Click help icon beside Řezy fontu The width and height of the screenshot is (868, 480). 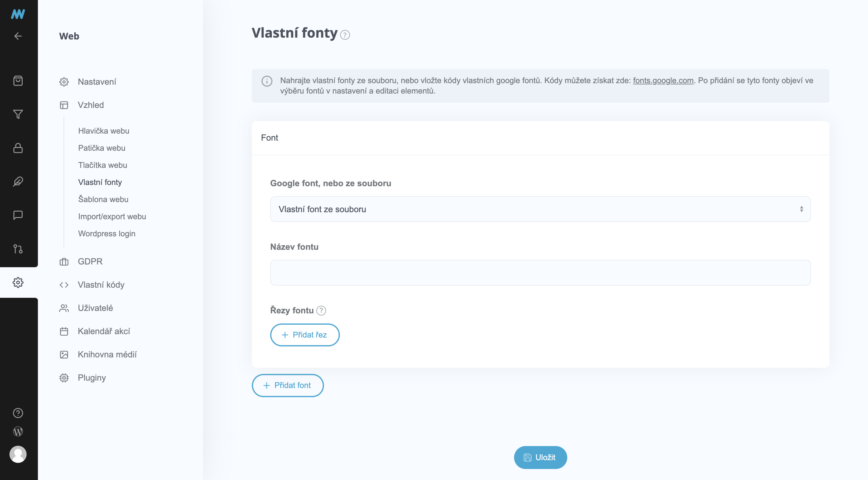(x=322, y=310)
